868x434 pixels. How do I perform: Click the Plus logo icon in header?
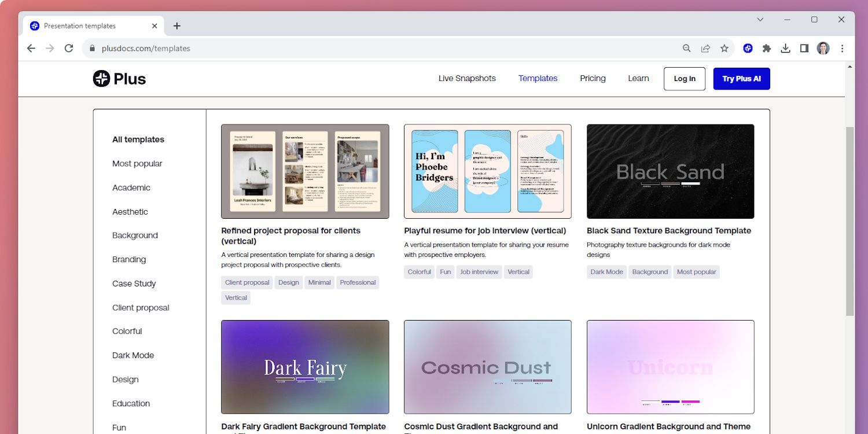[x=101, y=79]
